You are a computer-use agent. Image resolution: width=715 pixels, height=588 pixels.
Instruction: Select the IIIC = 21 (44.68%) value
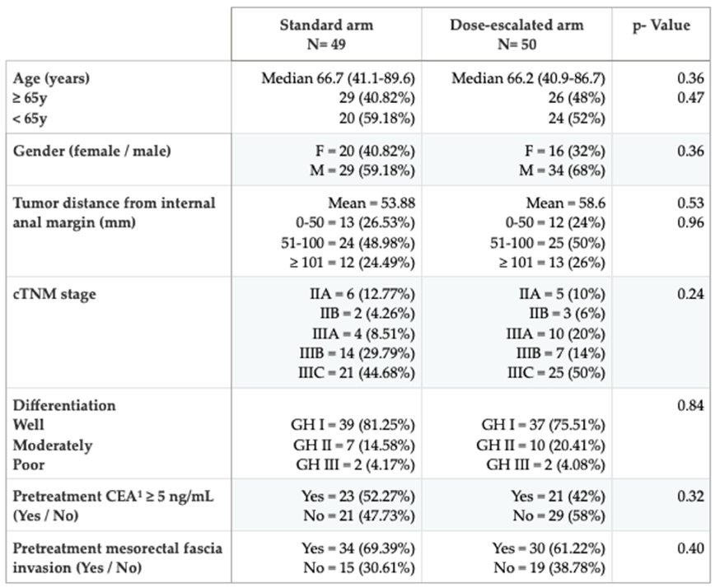362,372
